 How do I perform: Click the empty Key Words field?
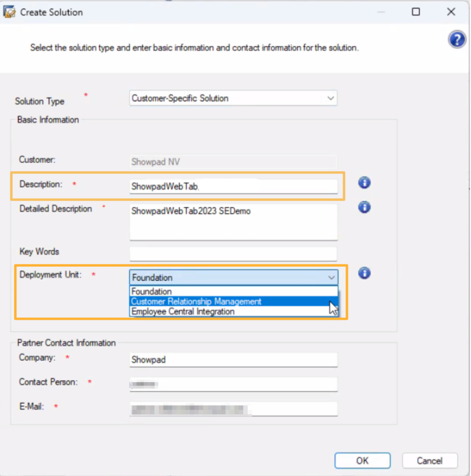(x=233, y=253)
